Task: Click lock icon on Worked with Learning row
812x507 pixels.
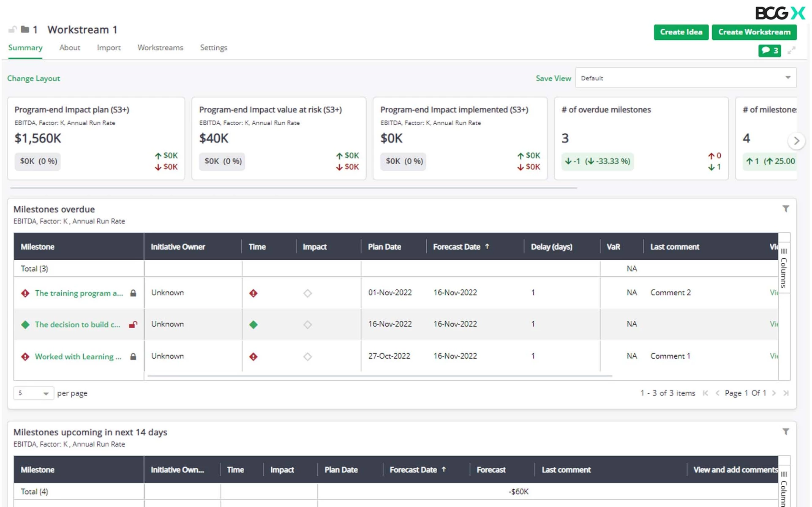Action: (x=133, y=357)
